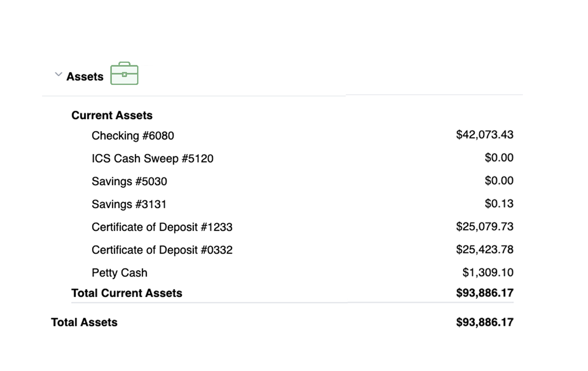Open the Savings #3131 account
This screenshot has height=371, width=588.
tap(129, 204)
